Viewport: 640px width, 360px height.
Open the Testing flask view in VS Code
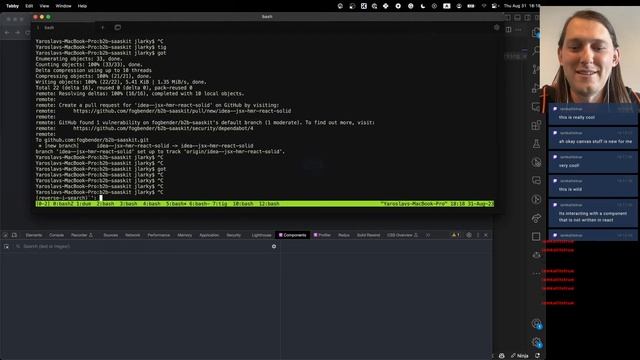pyautogui.click(x=536, y=144)
